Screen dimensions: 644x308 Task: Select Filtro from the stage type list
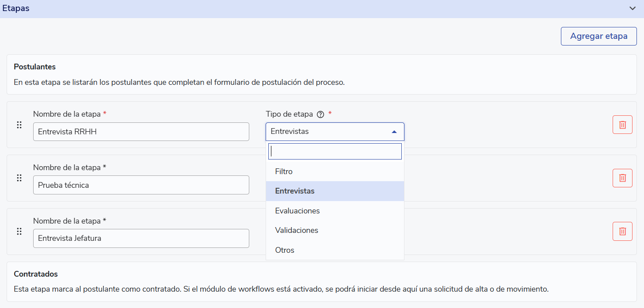tap(284, 171)
